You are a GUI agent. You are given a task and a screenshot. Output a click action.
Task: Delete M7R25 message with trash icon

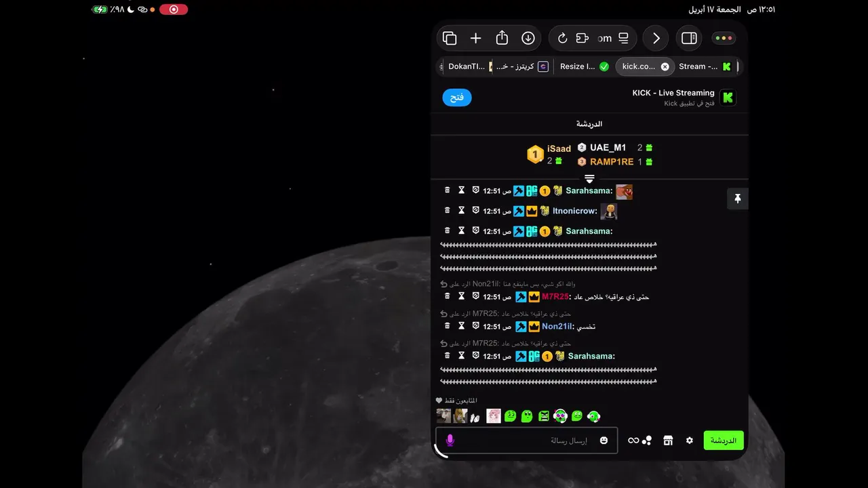(x=447, y=296)
